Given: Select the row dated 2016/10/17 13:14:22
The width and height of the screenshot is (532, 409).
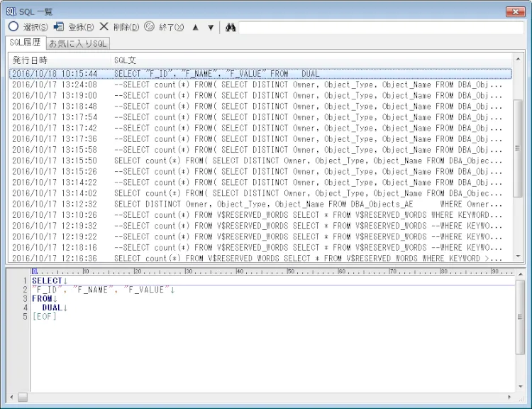Looking at the screenshot, I should (260, 182).
